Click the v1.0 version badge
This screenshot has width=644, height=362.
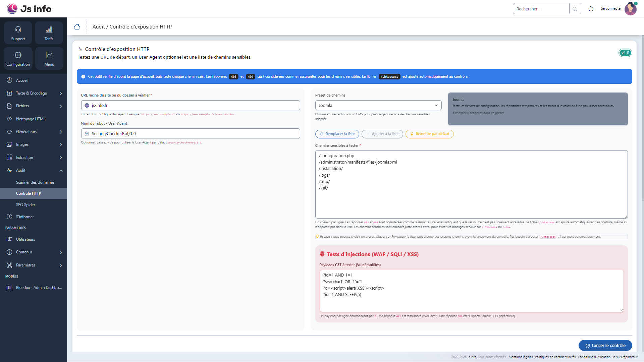pos(625,53)
